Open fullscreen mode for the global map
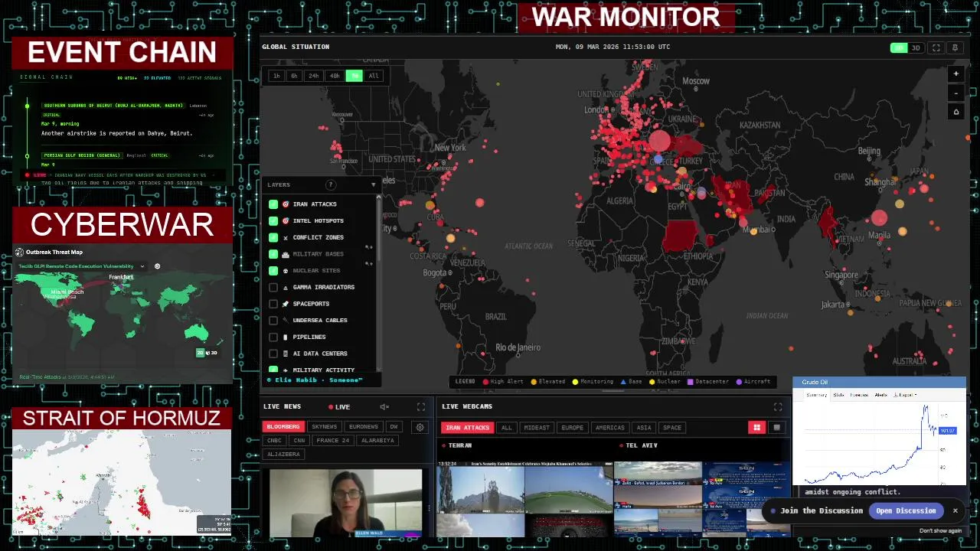Viewport: 980px width, 551px height. point(936,47)
